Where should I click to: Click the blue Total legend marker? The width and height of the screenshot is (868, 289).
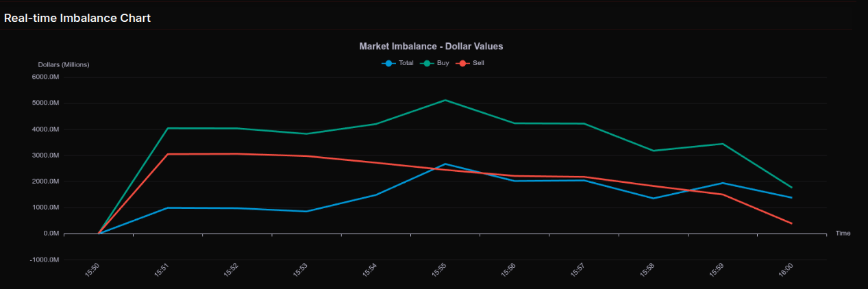389,63
